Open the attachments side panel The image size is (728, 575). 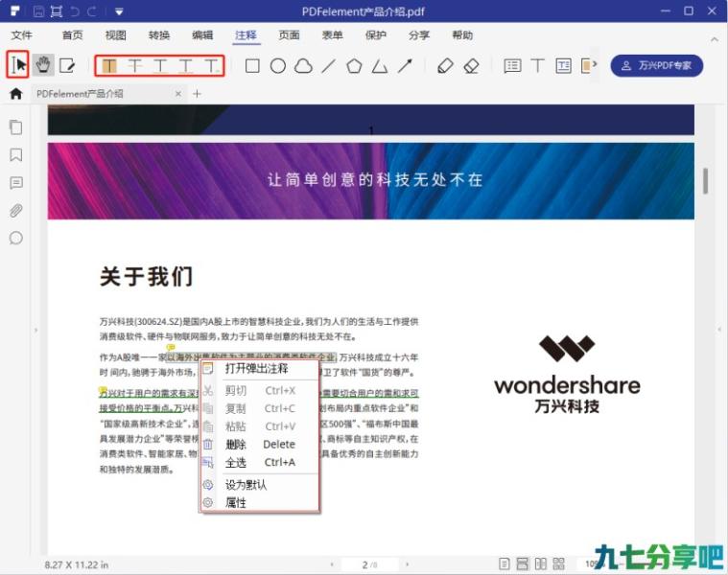15,211
